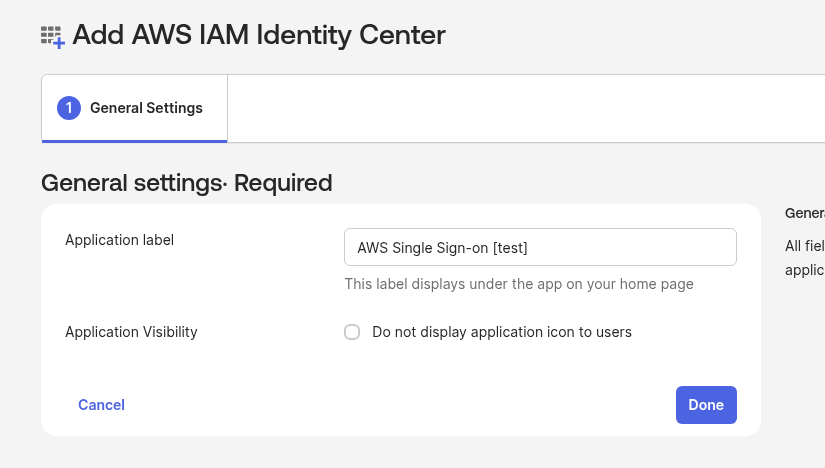Click the blue step 1 number badge
Screen dimensions: 825x468
[69, 108]
